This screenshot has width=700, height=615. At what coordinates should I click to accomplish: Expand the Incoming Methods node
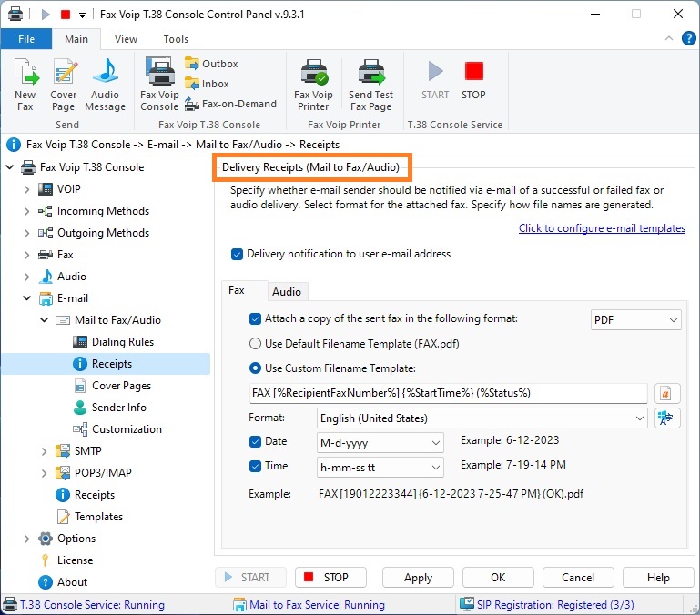click(26, 211)
